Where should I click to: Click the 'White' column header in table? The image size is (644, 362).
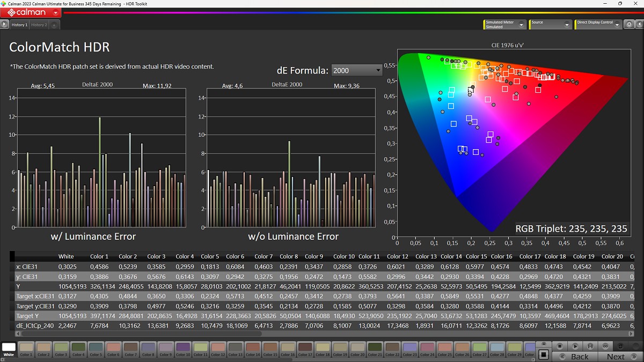tap(66, 256)
